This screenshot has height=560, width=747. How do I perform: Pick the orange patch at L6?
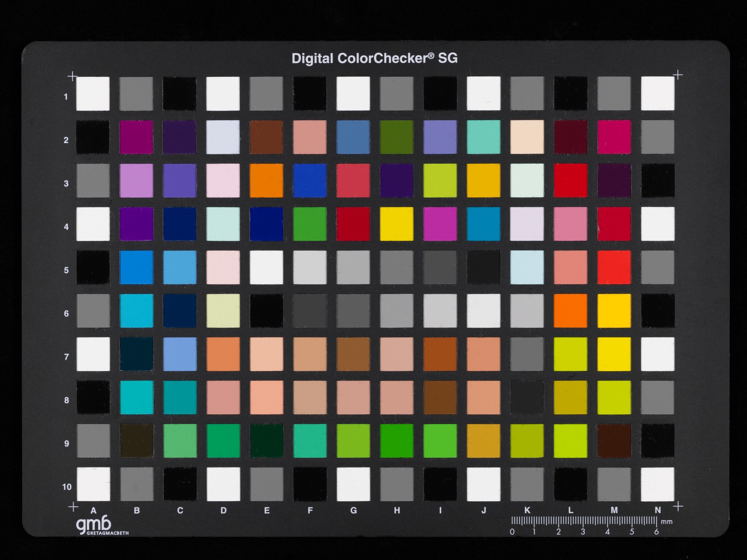[571, 311]
